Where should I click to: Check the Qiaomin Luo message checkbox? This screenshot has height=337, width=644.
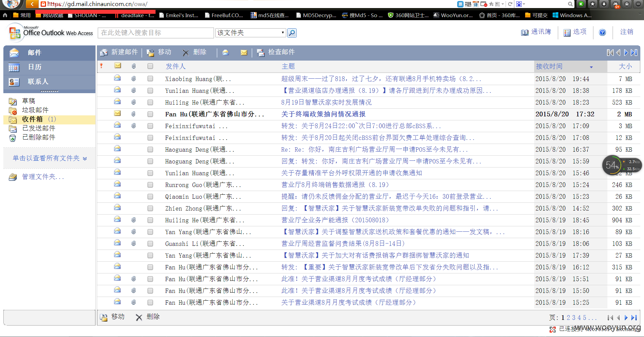(150, 196)
